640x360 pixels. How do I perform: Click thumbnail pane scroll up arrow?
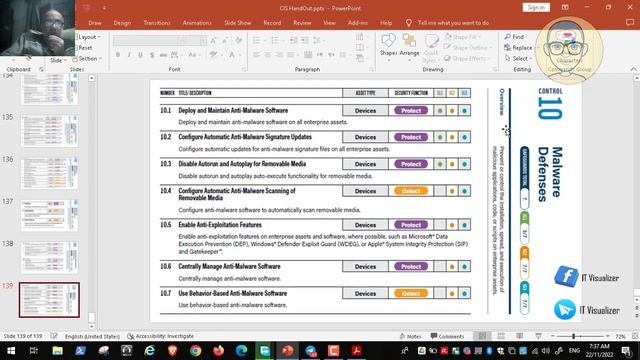point(91,78)
